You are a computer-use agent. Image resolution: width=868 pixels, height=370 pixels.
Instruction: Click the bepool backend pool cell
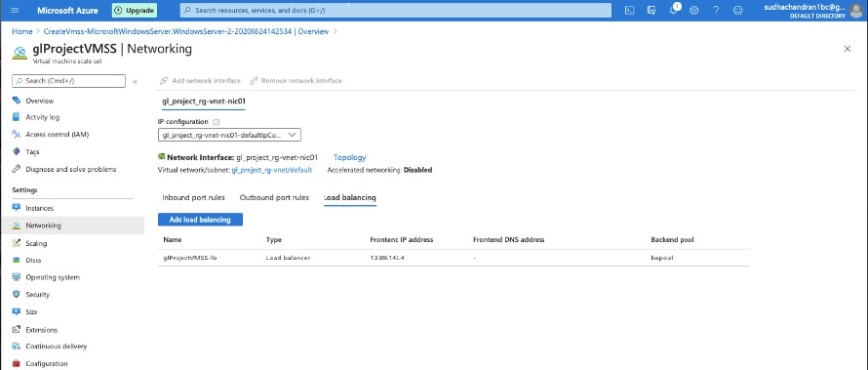point(662,259)
